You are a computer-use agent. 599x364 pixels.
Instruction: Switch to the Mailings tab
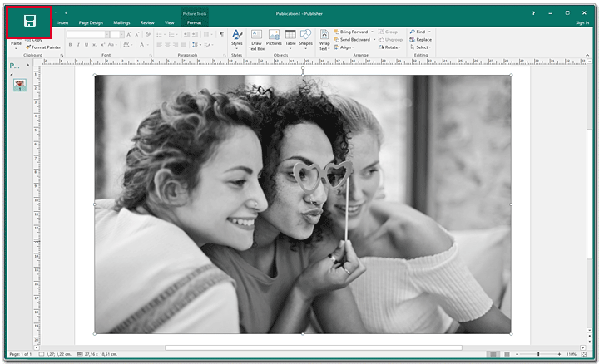pos(121,23)
